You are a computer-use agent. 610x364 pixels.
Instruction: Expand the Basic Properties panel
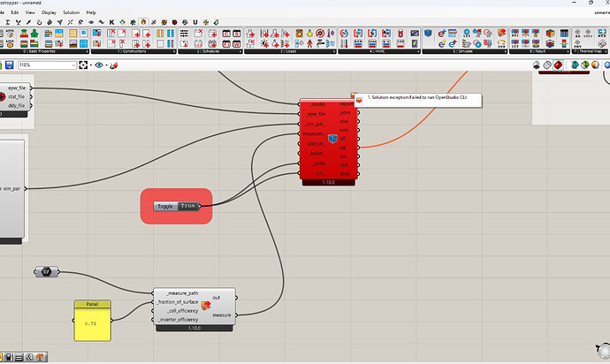coord(87,51)
